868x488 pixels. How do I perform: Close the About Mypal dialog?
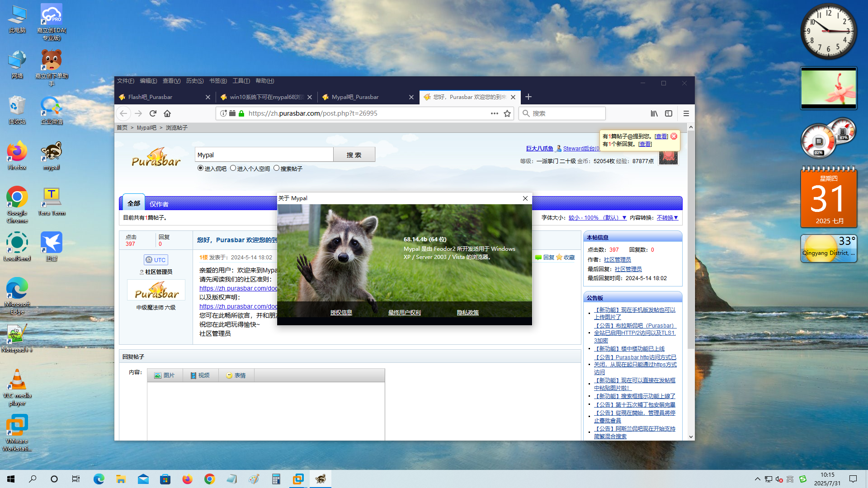coord(525,198)
